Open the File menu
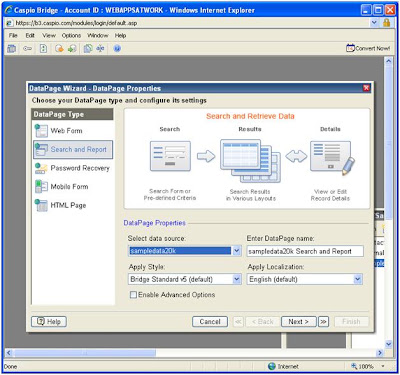Screen dimensions: 400x375 (x=13, y=35)
